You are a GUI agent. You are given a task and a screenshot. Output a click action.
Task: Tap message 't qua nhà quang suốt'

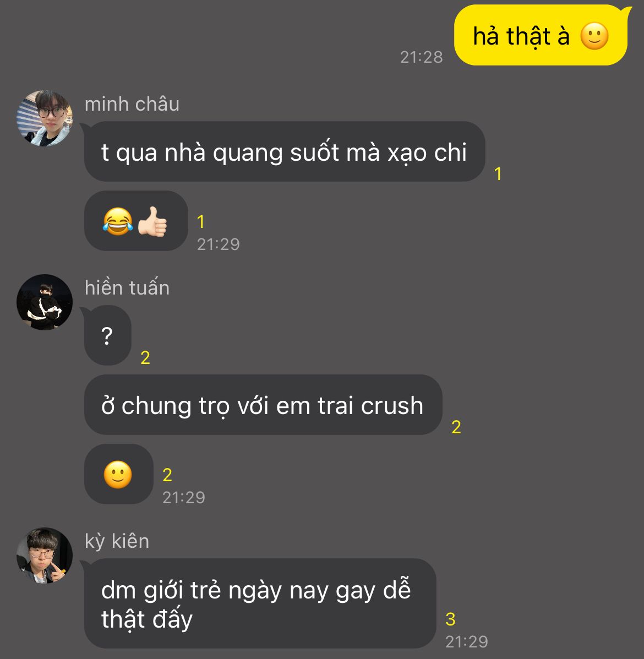point(285,152)
